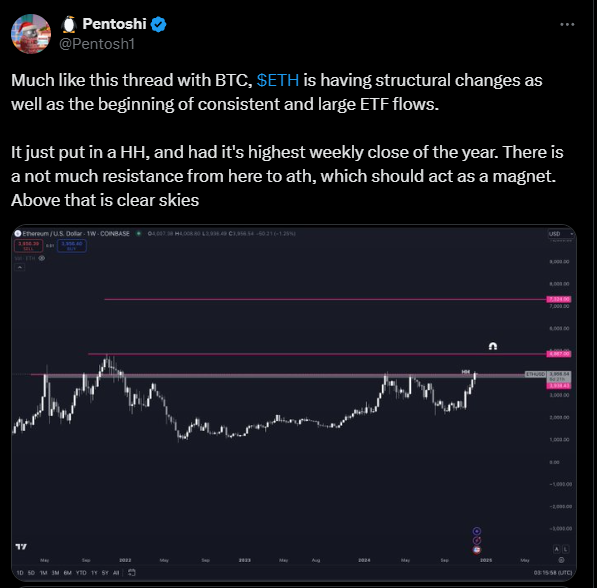Screen dimensions: 597x588
Task: Select the All time range
Action: pyautogui.click(x=116, y=573)
